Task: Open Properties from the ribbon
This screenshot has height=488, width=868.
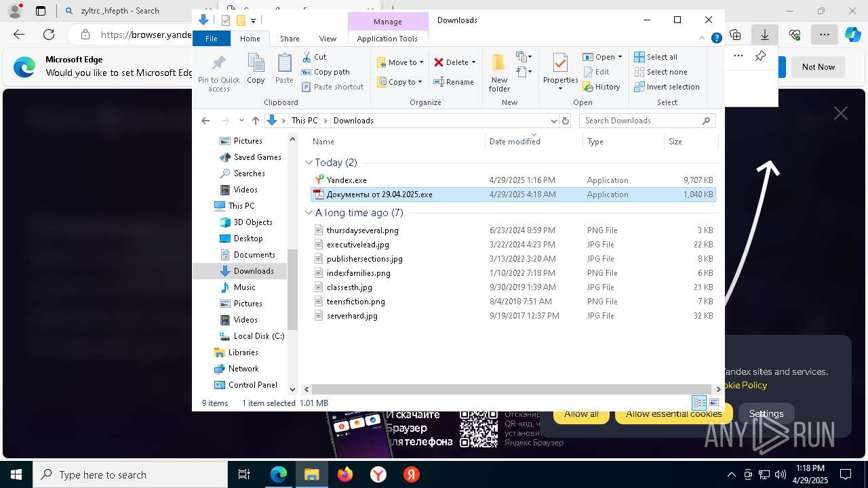Action: coord(560,72)
